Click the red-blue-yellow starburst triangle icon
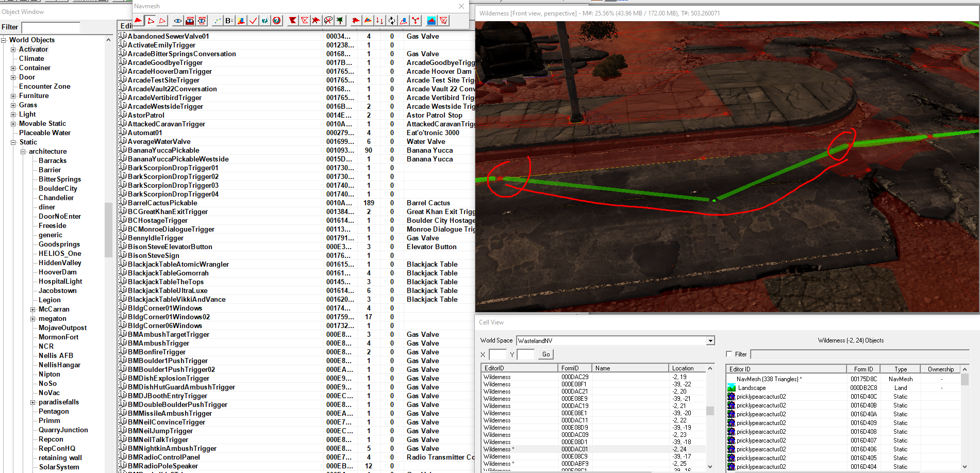Image resolution: width=980 pixels, height=473 pixels. [x=368, y=21]
